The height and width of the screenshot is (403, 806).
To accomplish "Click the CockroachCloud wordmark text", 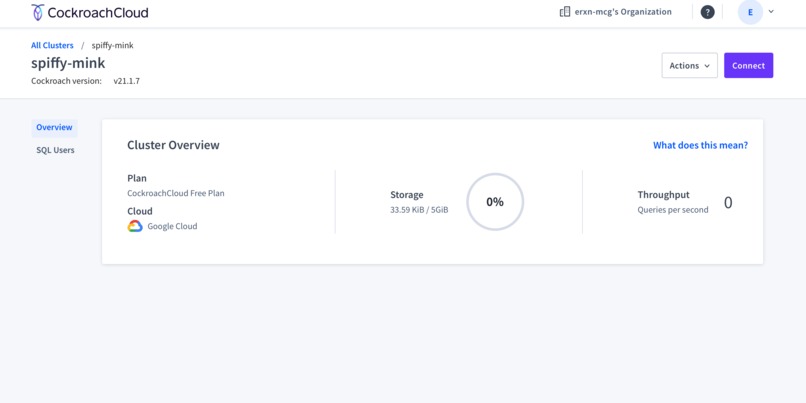I will (x=98, y=13).
